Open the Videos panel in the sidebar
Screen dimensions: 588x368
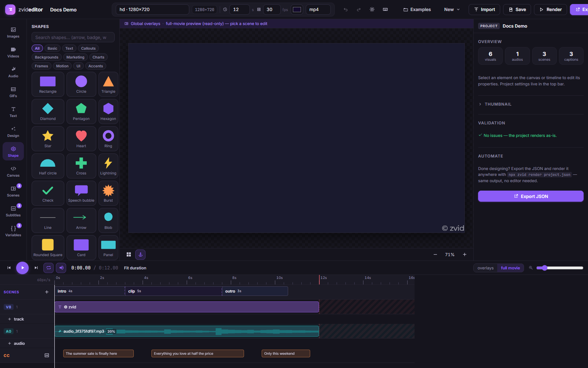(13, 52)
